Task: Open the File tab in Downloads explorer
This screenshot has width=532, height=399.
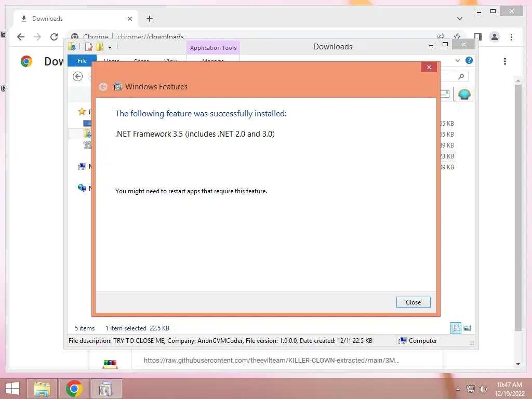Action: click(82, 61)
